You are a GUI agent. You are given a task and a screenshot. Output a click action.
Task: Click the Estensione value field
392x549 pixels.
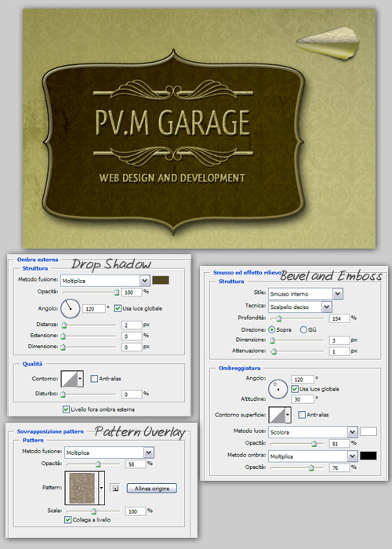click(132, 336)
